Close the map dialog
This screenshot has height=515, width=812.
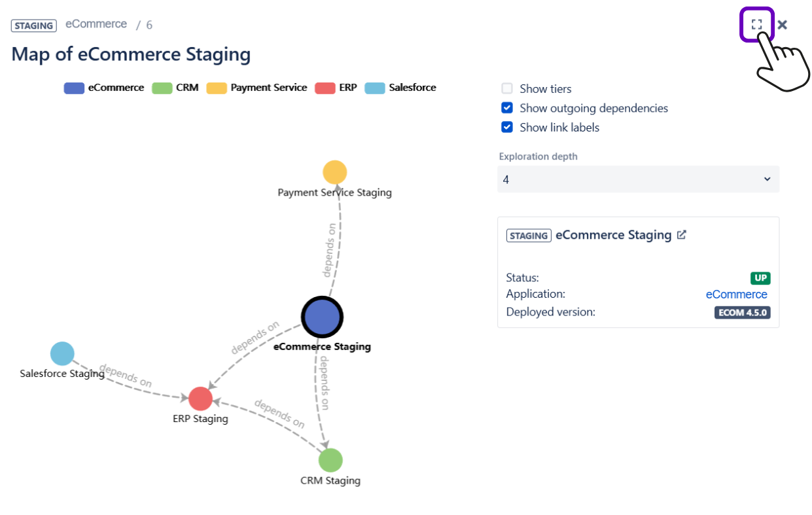782,25
